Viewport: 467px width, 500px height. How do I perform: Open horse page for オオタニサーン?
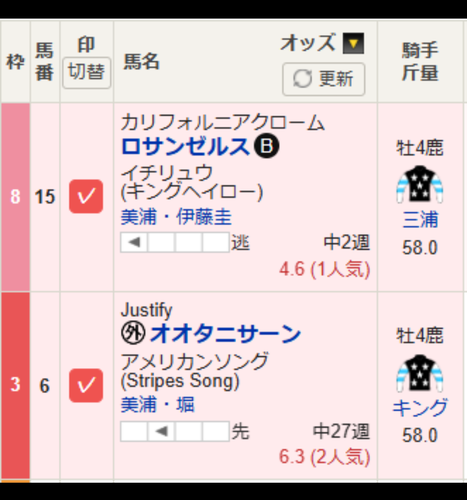tap(225, 334)
